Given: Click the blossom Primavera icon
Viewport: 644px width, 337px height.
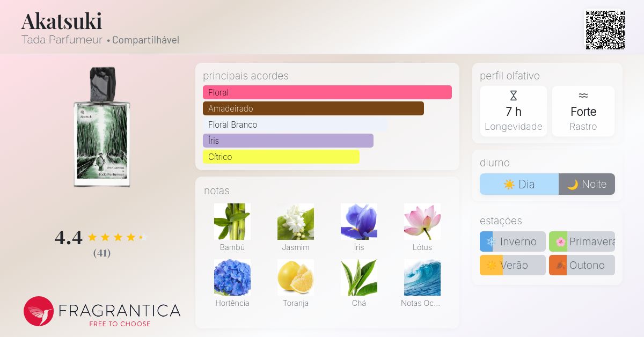Looking at the screenshot, I should [x=561, y=241].
